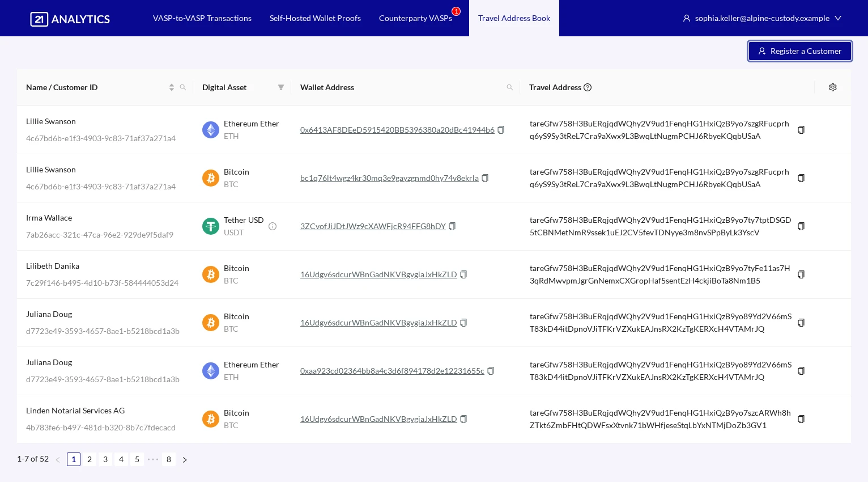Click Linden Notarial Services AG name
This screenshot has width=868, height=482.
pos(75,411)
